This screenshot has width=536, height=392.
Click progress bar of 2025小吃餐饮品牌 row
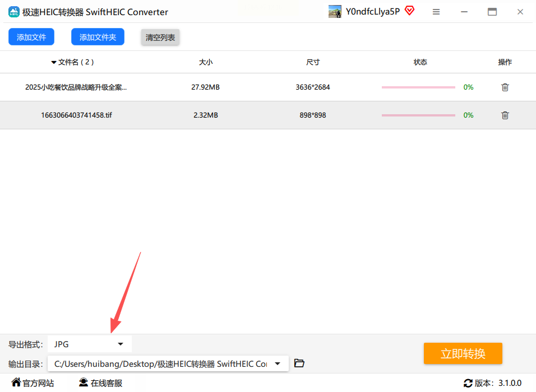(x=418, y=87)
